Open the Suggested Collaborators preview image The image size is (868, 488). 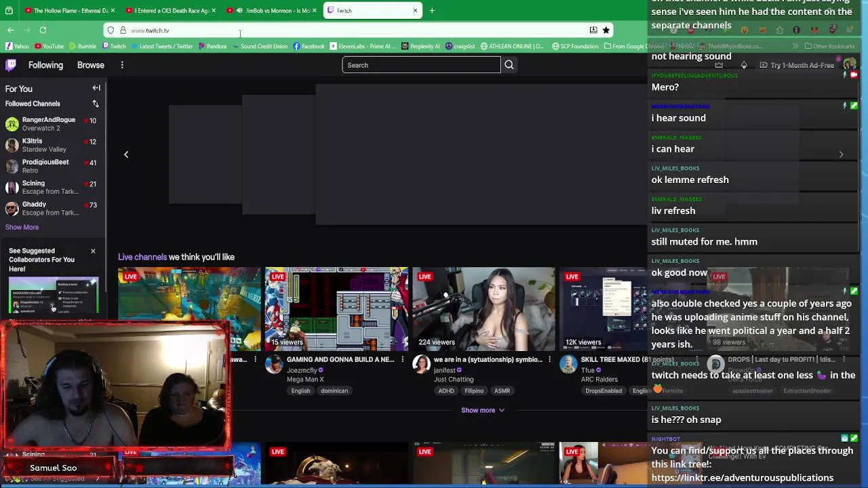(x=54, y=296)
